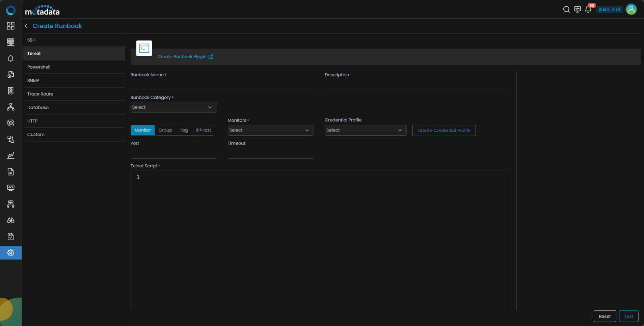Switch target type to Group

[x=165, y=130]
